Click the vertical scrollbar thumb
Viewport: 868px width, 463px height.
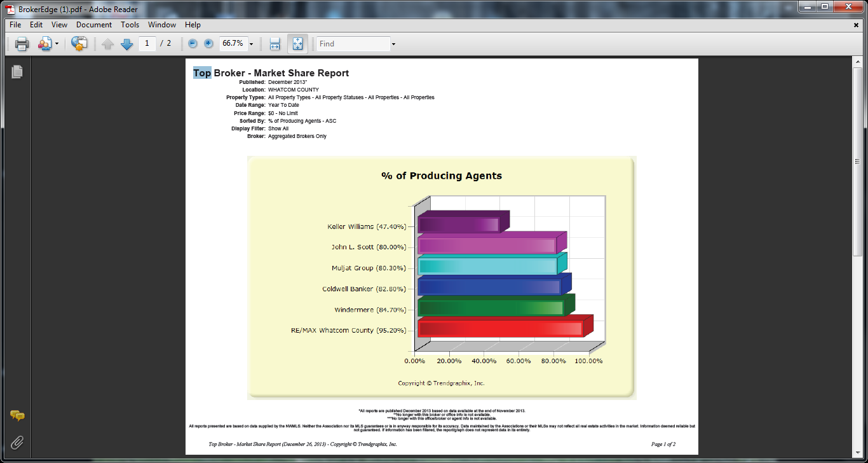click(857, 162)
